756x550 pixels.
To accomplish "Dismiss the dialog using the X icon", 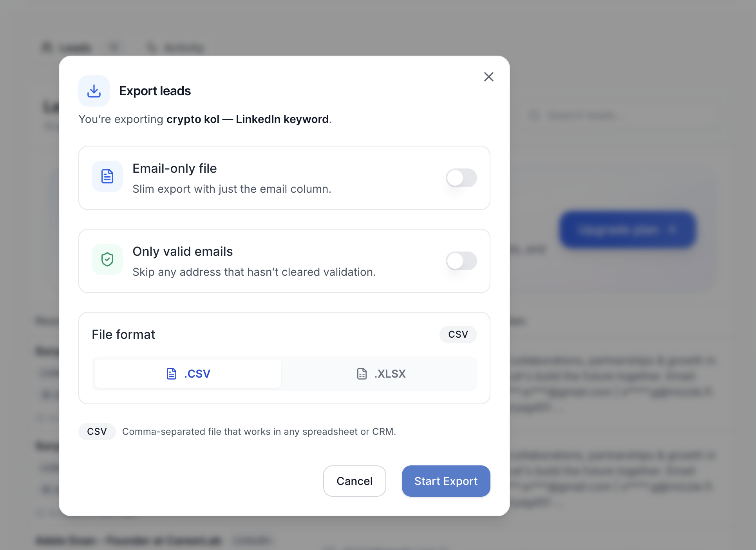I will click(x=488, y=77).
